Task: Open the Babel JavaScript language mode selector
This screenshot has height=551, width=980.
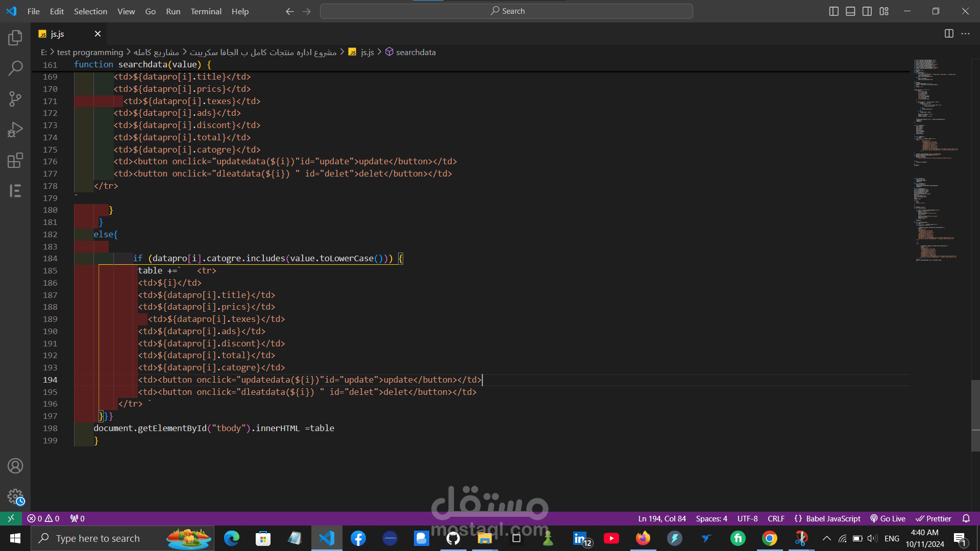Action: point(827,518)
